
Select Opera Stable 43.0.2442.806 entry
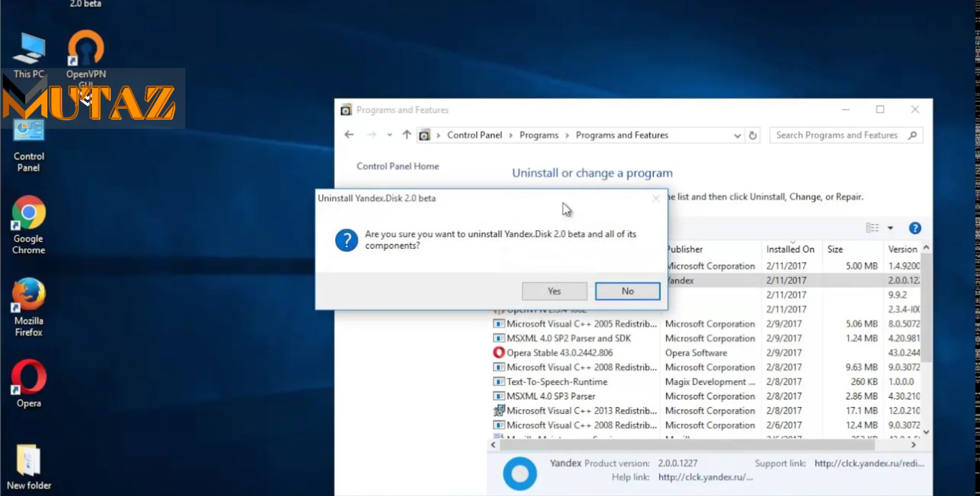pos(705,353)
